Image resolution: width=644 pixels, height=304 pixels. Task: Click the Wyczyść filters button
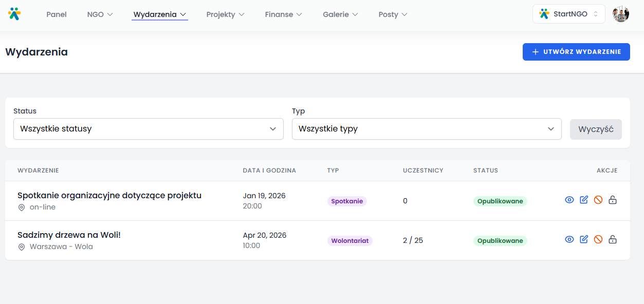coord(596,129)
